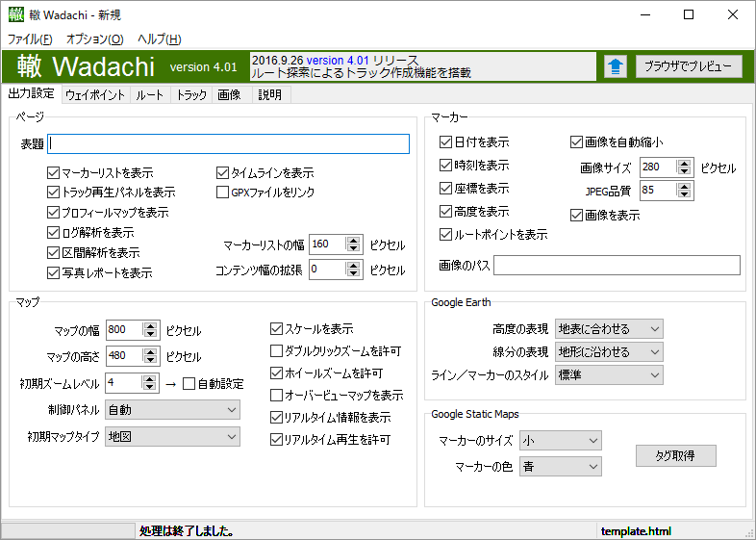Focus the 表題 title input field
This screenshot has height=540, width=756.
pos(229,143)
